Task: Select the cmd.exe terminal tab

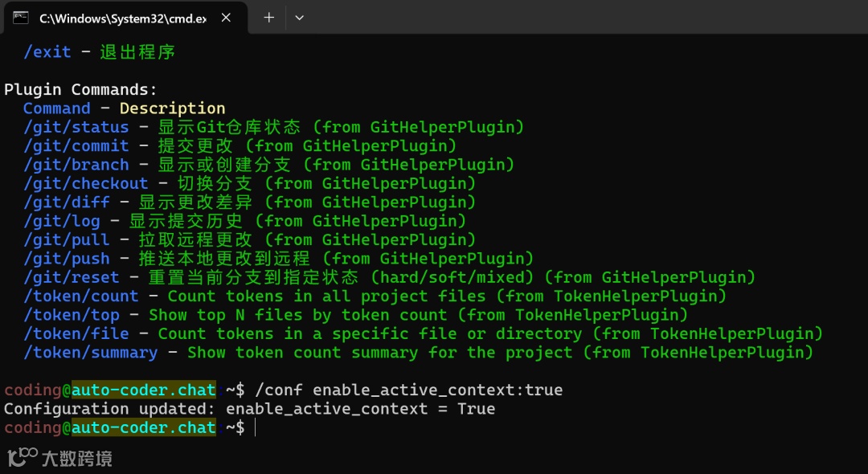Action: coord(121,18)
